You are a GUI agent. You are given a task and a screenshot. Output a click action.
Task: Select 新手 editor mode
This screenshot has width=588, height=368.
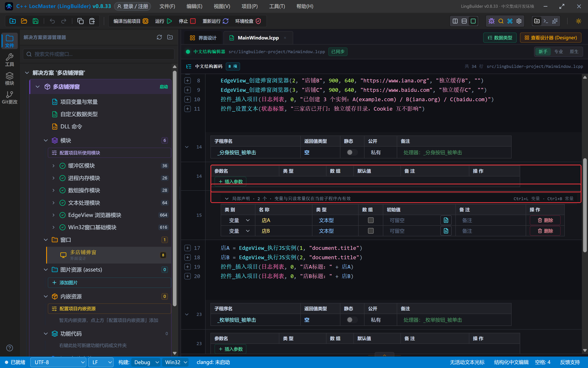click(543, 52)
